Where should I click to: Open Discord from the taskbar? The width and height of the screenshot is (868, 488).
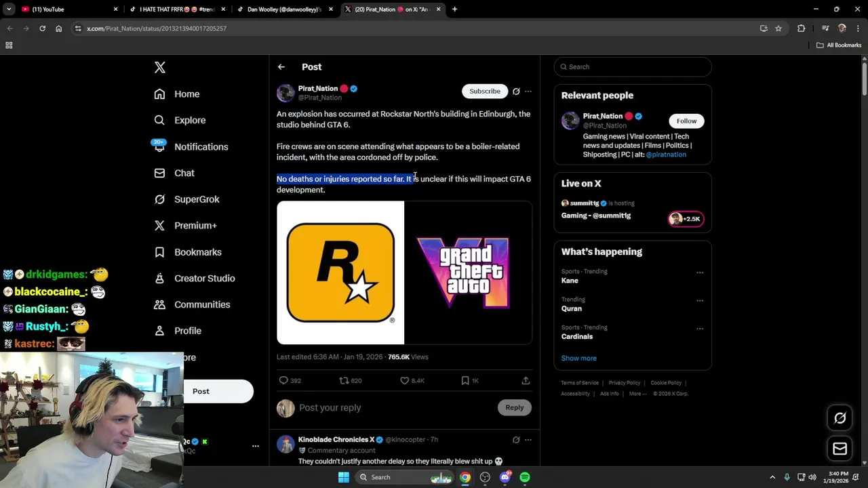pyautogui.click(x=505, y=477)
